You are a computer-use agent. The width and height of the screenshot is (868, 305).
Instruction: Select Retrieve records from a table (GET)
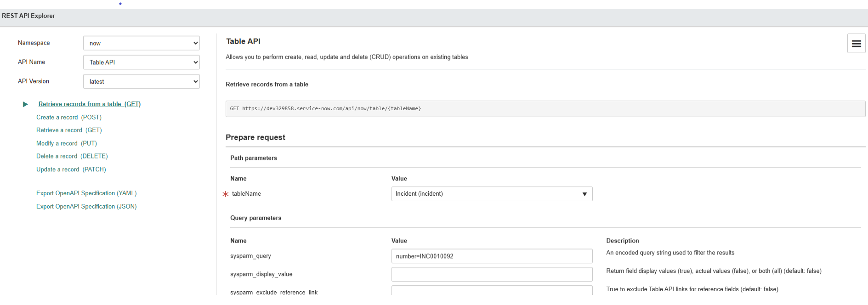tap(90, 104)
